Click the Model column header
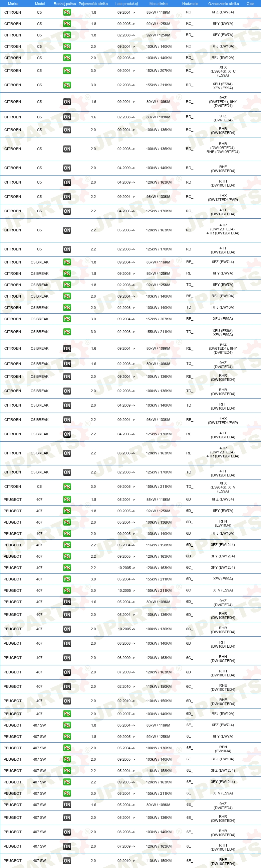The height and width of the screenshot is (868, 261). click(x=40, y=4)
